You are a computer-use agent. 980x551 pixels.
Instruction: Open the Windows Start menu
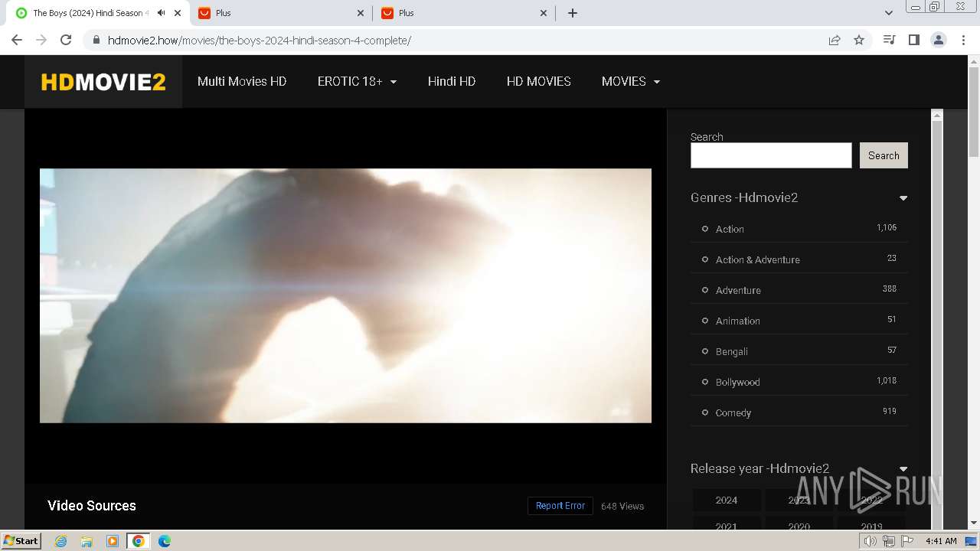tap(21, 541)
